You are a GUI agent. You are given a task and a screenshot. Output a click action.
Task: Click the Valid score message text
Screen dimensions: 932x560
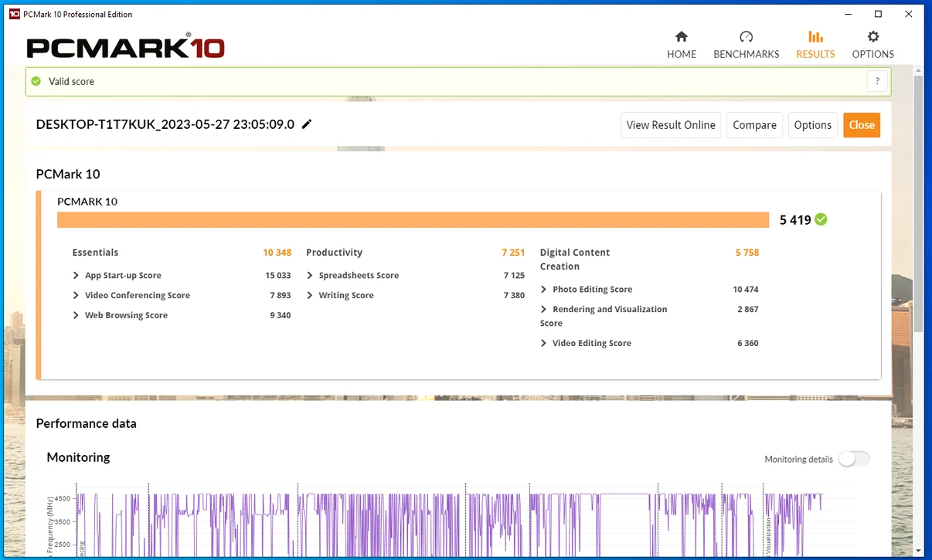tap(71, 81)
